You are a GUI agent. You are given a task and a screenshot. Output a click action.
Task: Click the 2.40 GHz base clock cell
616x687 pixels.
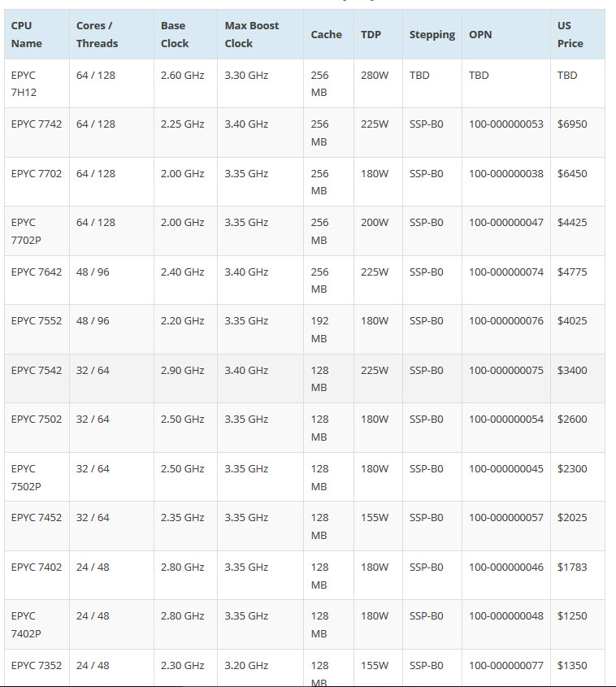pyautogui.click(x=185, y=280)
